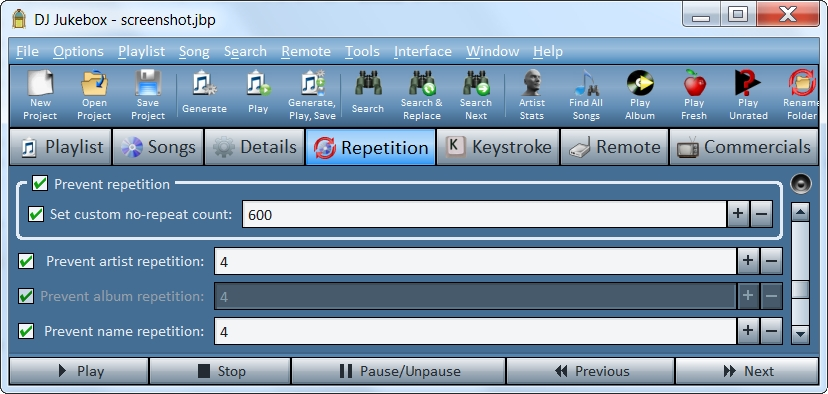Click the Next track button
This screenshot has height=394, width=828.
[x=747, y=371]
